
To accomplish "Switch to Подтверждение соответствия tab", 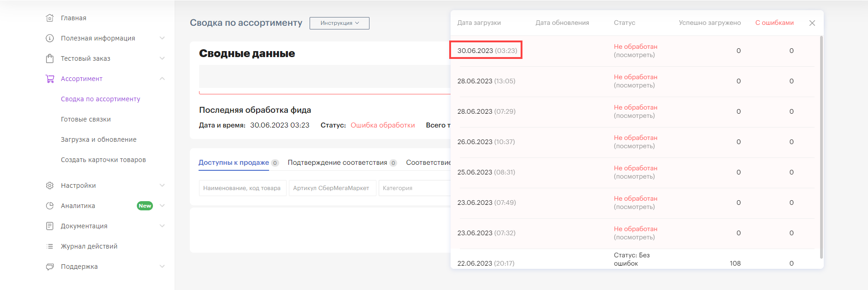I will [x=337, y=162].
